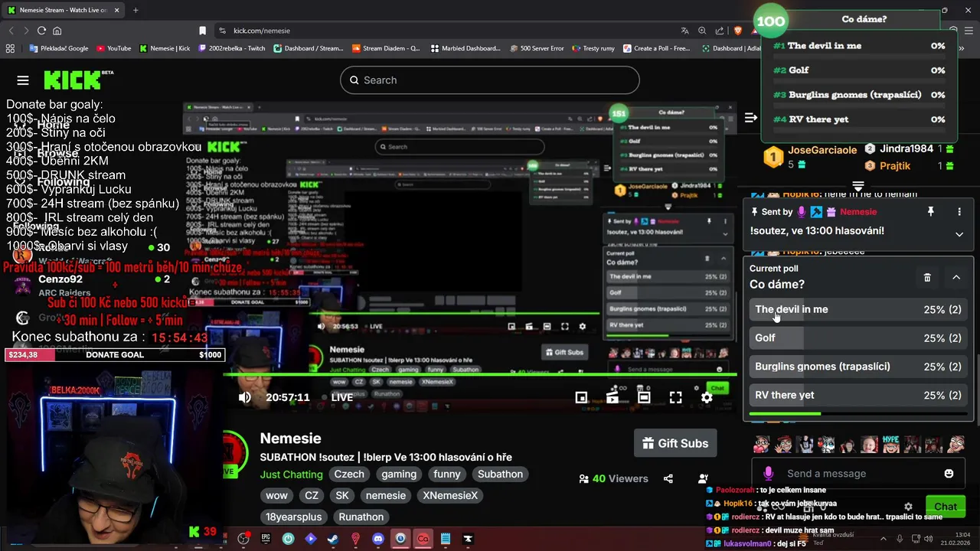This screenshot has width=980, height=551.
Task: Launch Epic Games from taskbar
Action: click(266, 539)
